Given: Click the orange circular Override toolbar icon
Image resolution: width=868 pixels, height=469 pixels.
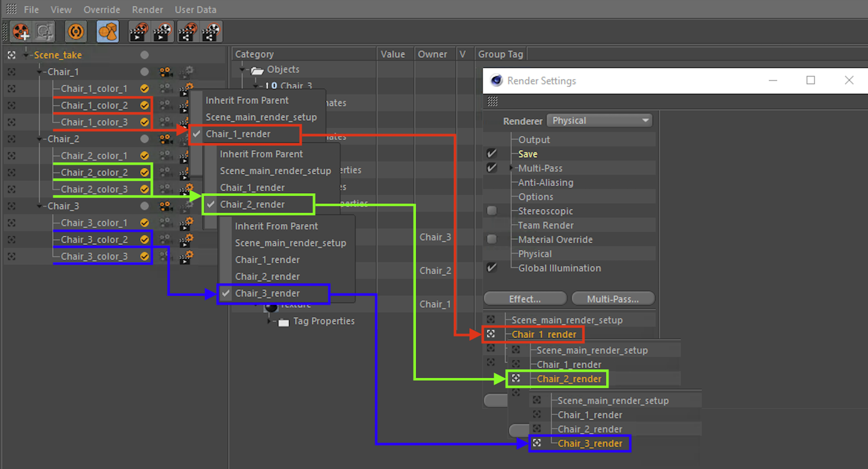Looking at the screenshot, I should point(75,32).
